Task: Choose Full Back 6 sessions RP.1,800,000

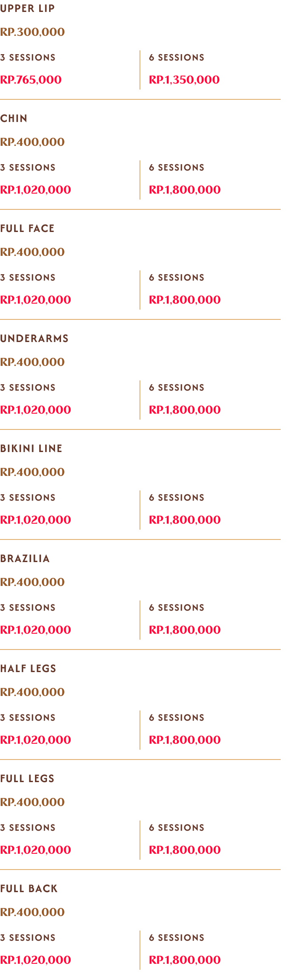Action: tap(185, 960)
